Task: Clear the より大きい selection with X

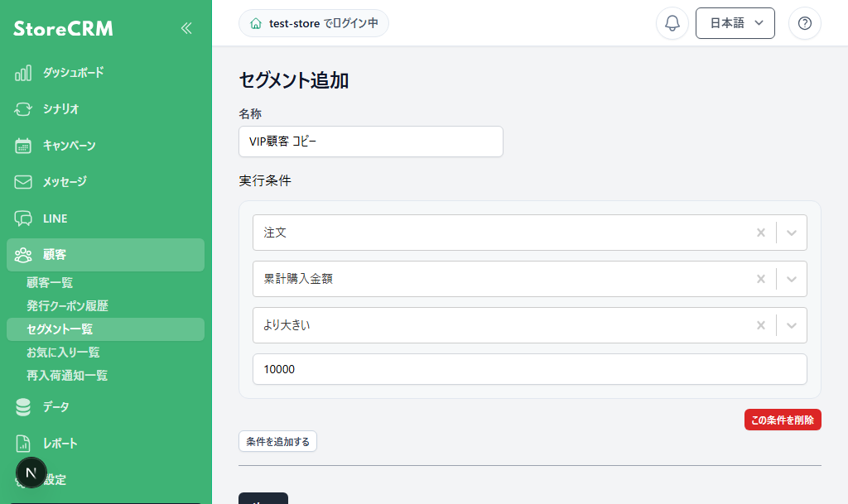Action: tap(760, 326)
